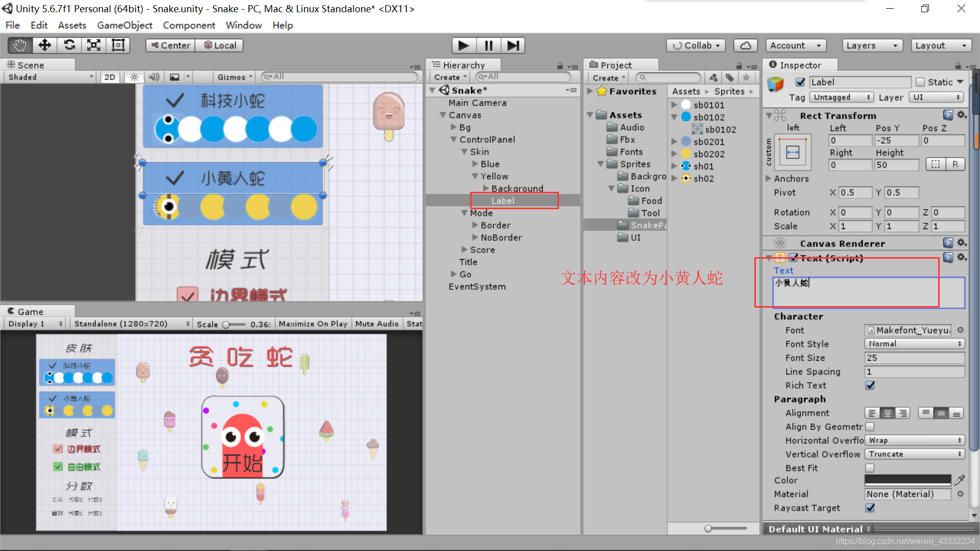The height and width of the screenshot is (551, 980).
Task: Select the Move tool
Action: pos(44,45)
